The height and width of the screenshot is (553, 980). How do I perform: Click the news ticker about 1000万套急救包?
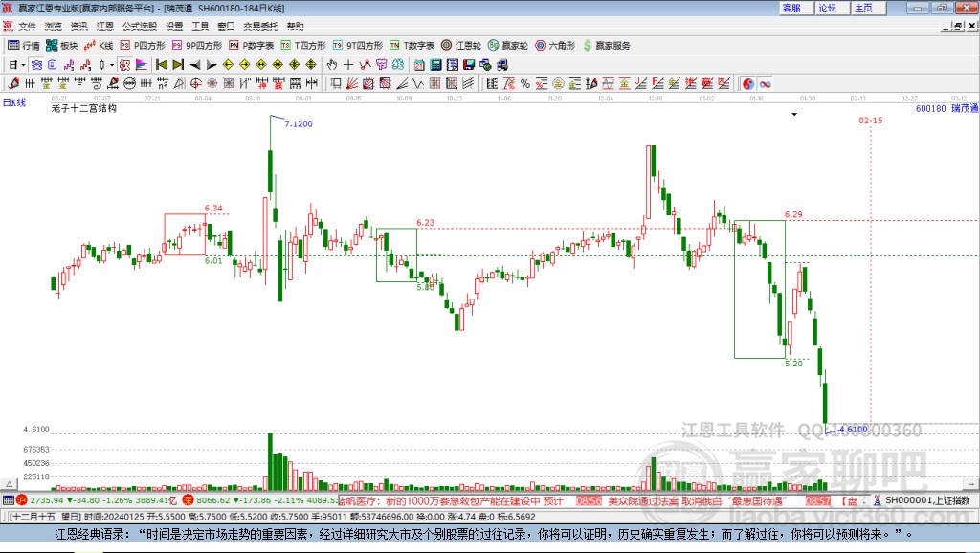pos(451,501)
